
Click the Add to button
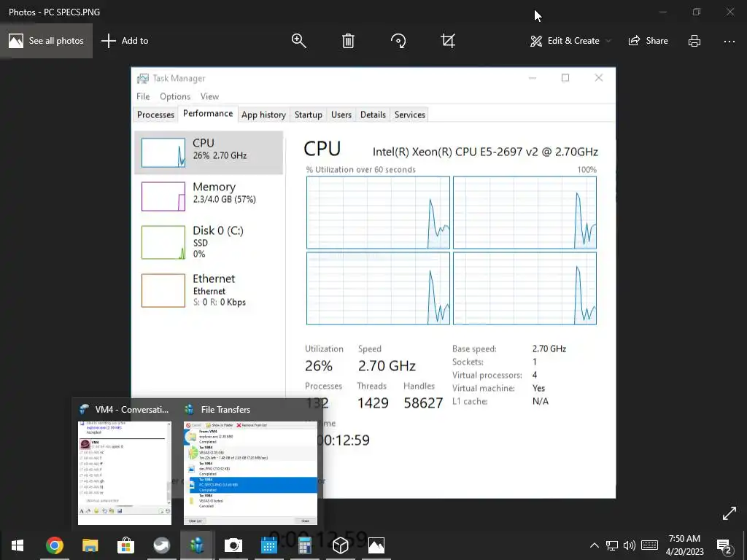pos(125,41)
